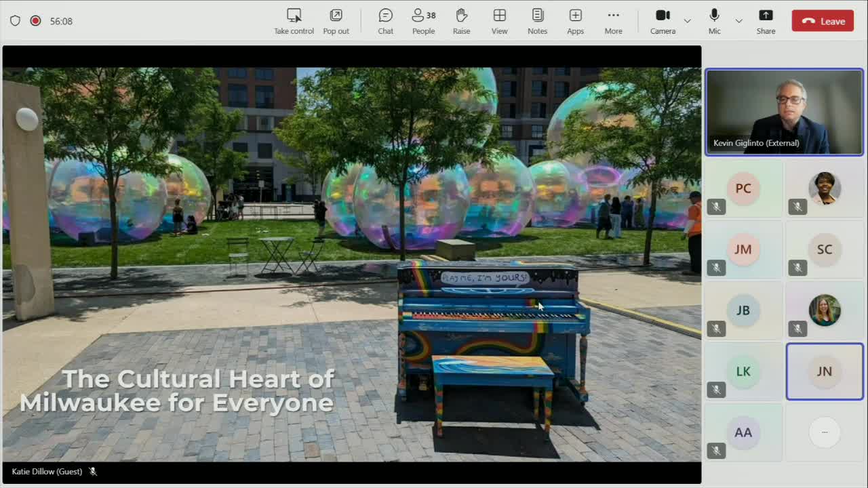Open the Apps panel
The width and height of the screenshot is (868, 488).
coord(576,21)
